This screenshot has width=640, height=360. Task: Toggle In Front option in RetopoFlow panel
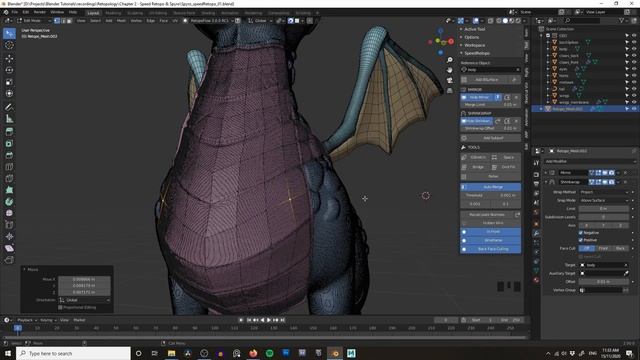tap(491, 231)
